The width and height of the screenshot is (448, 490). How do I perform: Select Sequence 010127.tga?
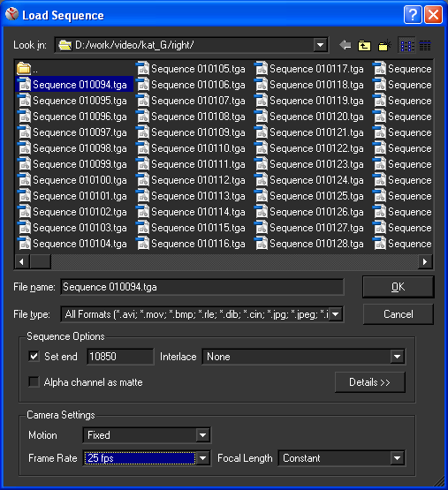309,228
